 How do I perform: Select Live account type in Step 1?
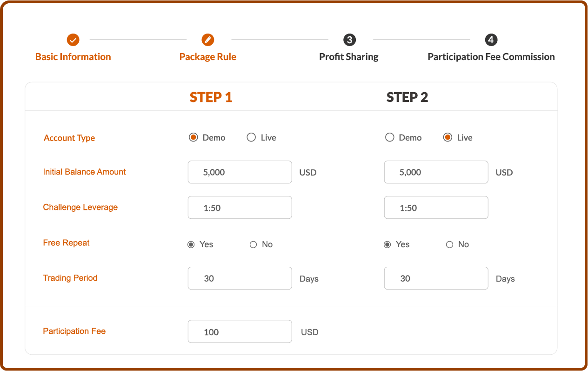[251, 137]
